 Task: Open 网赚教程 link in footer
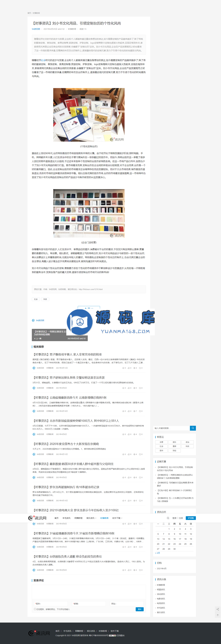click(79, 631)
